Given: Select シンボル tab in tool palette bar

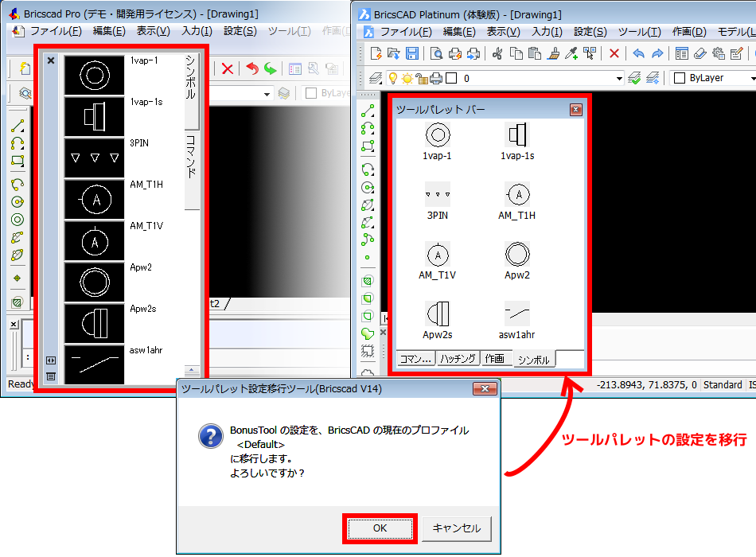Looking at the screenshot, I should (x=534, y=360).
